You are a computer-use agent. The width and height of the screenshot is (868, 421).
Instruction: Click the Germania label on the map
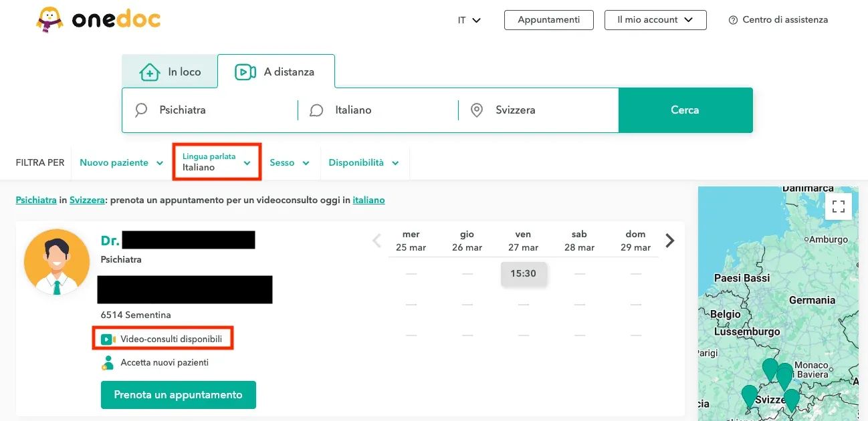pos(812,301)
